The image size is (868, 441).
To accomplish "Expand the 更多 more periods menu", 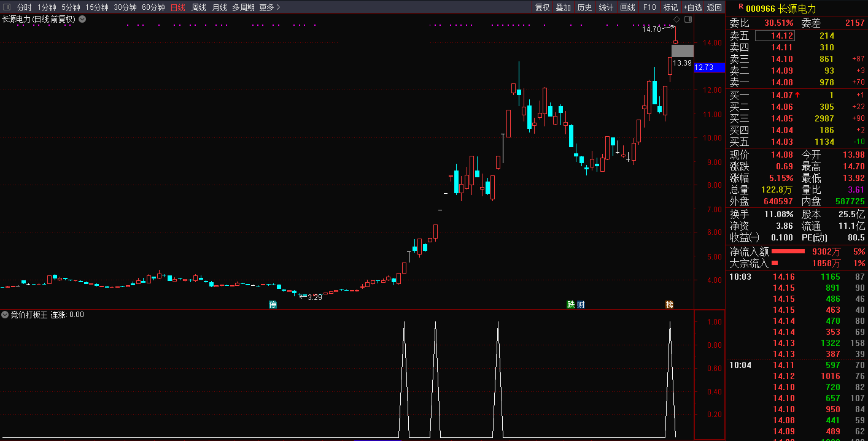I will (x=269, y=7).
